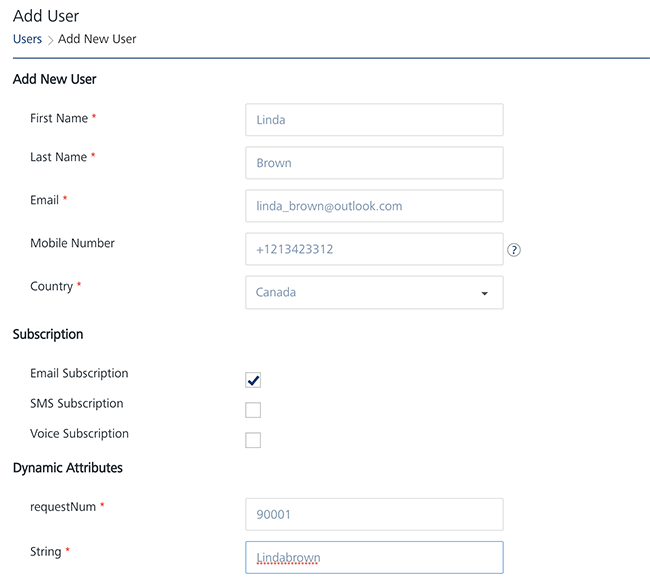Click the Email address field
Viewport: 650px width, 585px height.
click(x=373, y=206)
